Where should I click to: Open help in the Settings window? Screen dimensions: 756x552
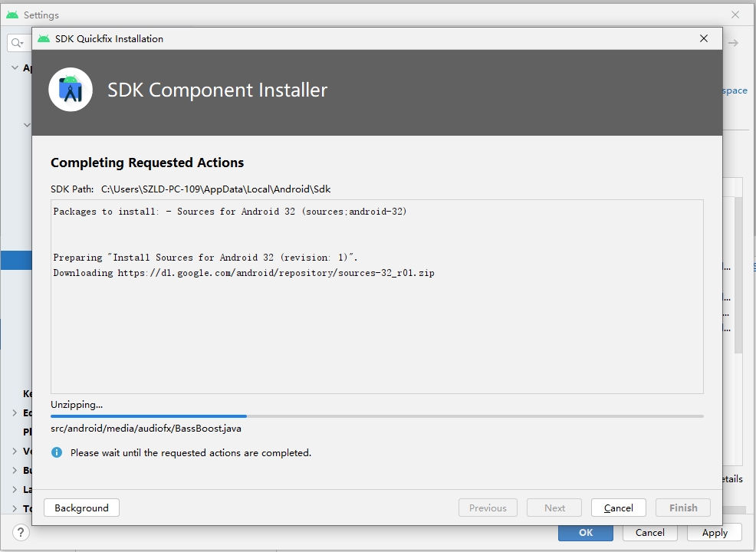pos(20,533)
